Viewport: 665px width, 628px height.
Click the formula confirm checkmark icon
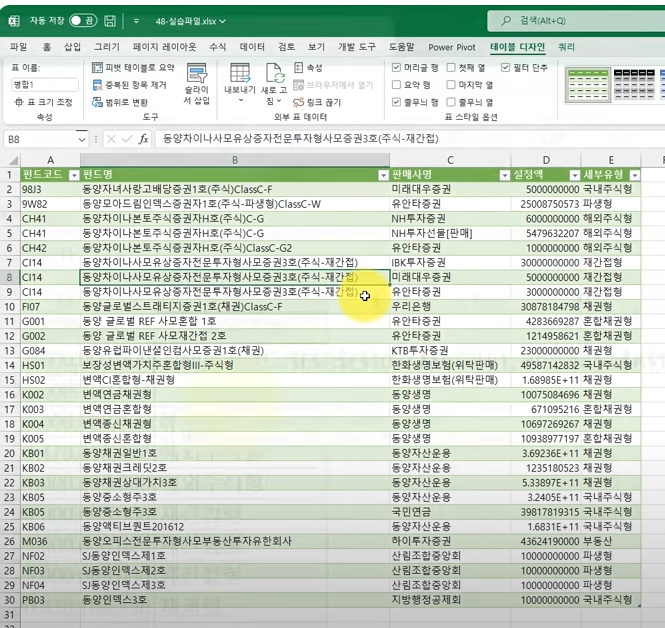127,139
